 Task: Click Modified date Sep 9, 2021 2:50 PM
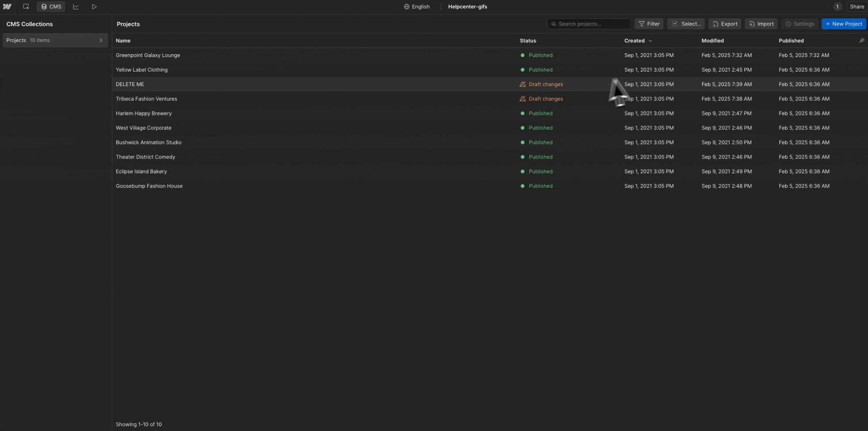point(727,143)
